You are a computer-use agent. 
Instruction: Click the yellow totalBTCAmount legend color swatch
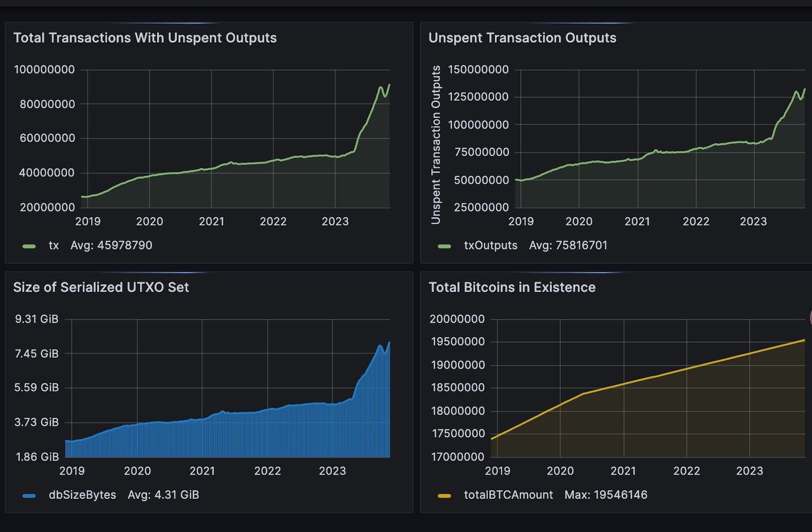click(x=445, y=496)
